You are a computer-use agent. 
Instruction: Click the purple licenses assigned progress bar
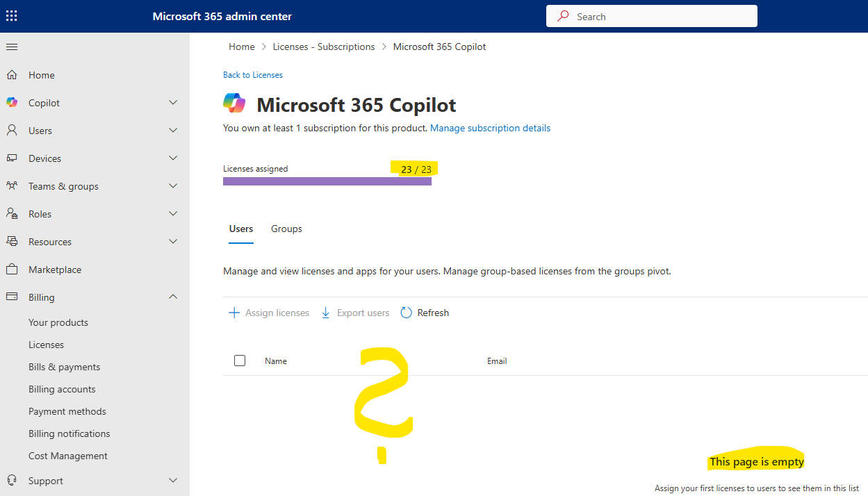(x=327, y=181)
